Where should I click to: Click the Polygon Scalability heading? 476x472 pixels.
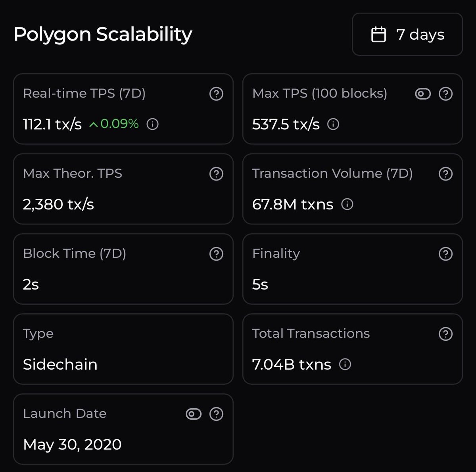[x=103, y=35]
